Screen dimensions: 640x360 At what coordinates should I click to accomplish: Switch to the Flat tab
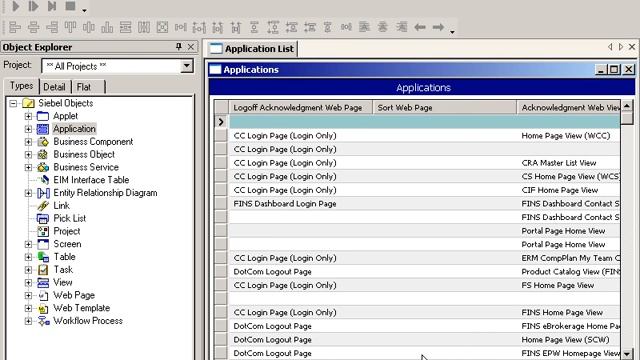(84, 87)
